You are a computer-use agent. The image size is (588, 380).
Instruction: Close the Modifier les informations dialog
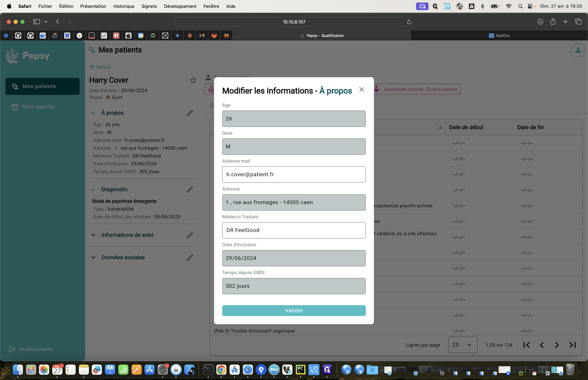point(362,90)
